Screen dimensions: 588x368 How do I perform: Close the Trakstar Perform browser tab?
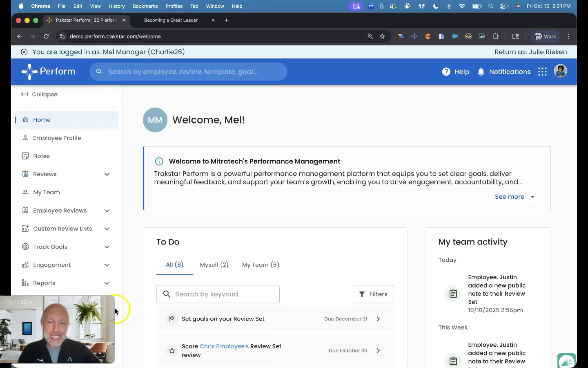click(x=124, y=20)
